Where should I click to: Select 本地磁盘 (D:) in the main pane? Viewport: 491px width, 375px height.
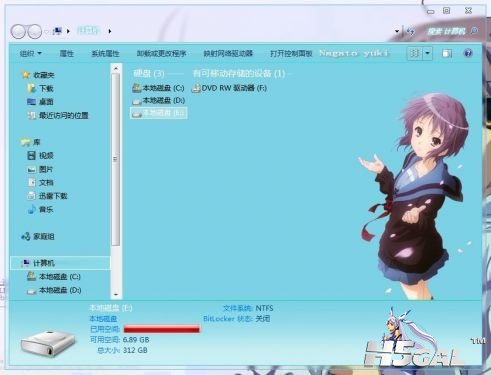point(159,100)
